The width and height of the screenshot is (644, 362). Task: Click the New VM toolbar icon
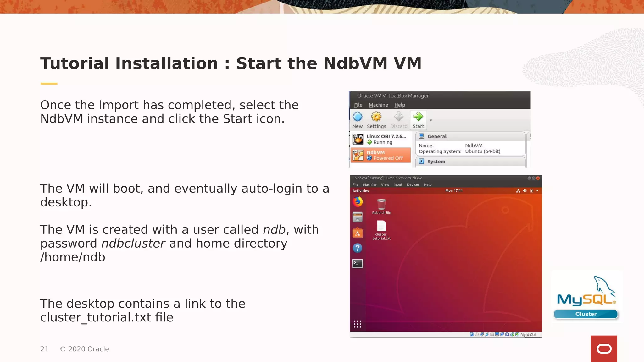(x=358, y=117)
